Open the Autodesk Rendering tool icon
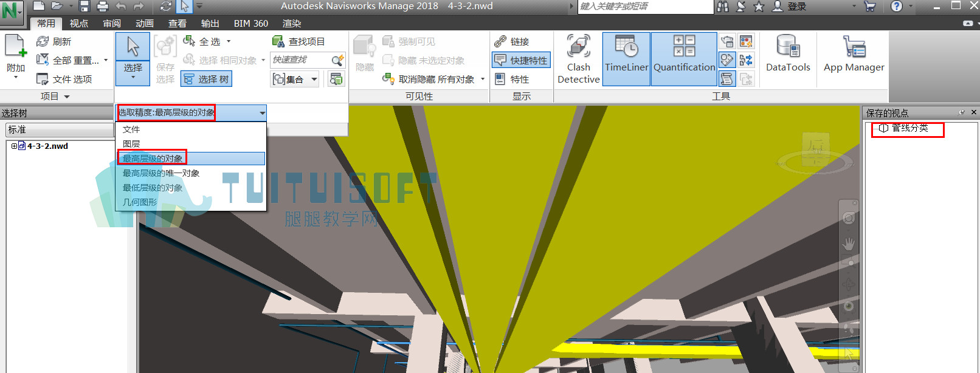The height and width of the screenshot is (373, 980). pyautogui.click(x=727, y=41)
